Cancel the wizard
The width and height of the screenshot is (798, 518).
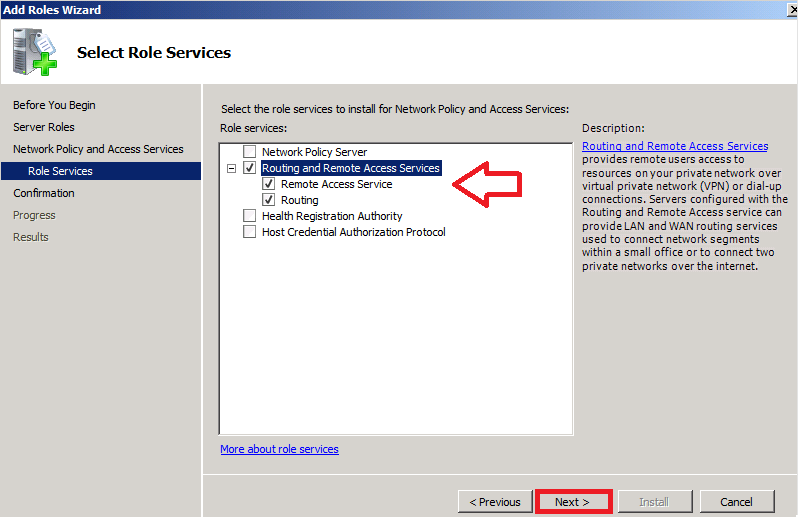(736, 502)
